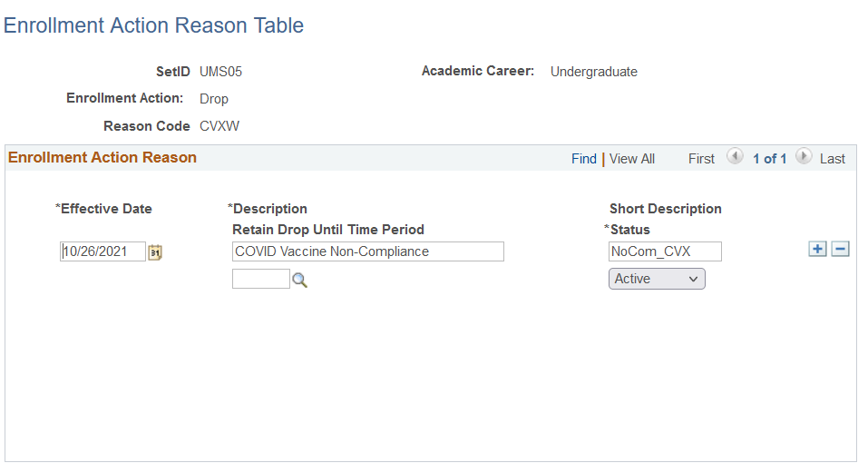Select the View All link

(x=632, y=159)
